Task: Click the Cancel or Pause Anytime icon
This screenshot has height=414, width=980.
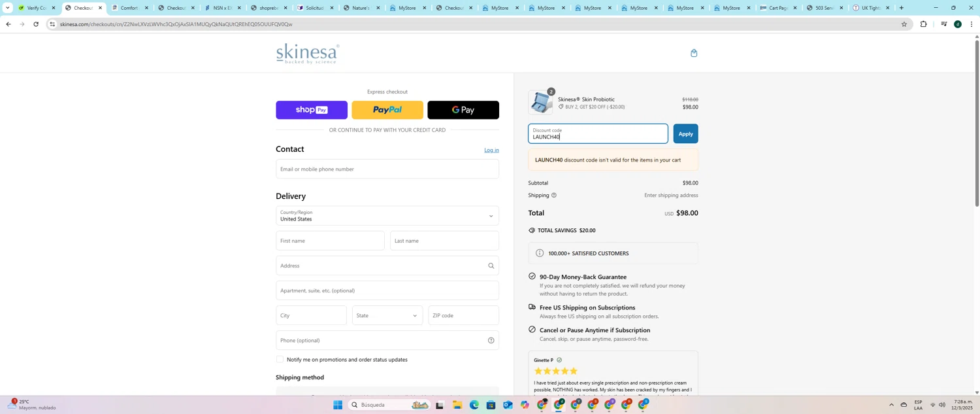Action: click(532, 330)
